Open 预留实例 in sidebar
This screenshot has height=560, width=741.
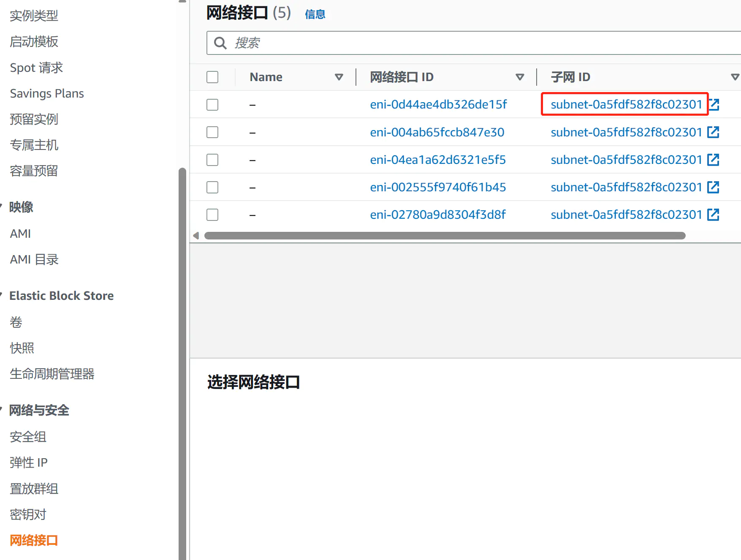click(34, 119)
